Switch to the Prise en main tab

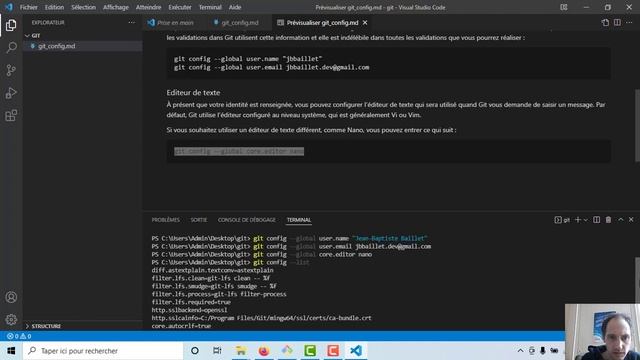(x=175, y=23)
